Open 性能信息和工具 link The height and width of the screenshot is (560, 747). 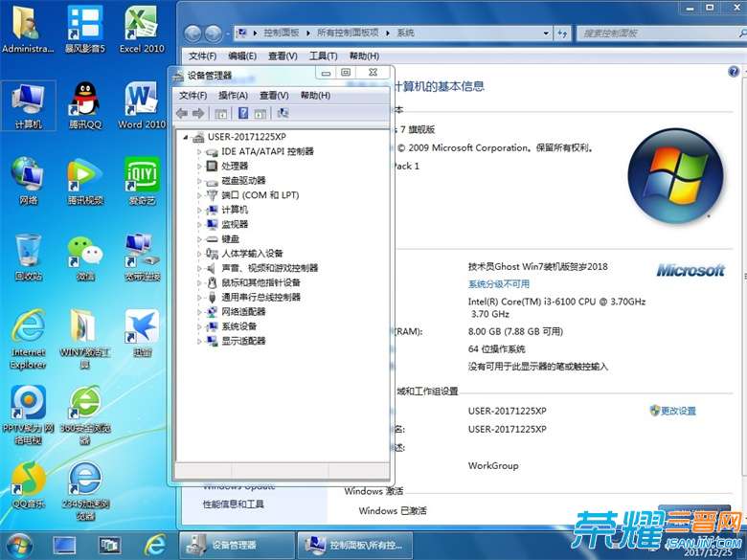pyautogui.click(x=234, y=504)
